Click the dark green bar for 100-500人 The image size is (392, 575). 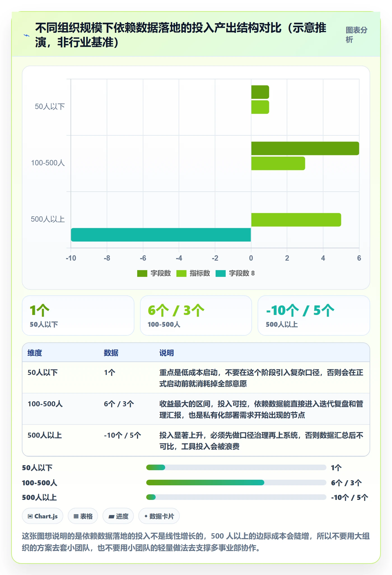coord(305,149)
